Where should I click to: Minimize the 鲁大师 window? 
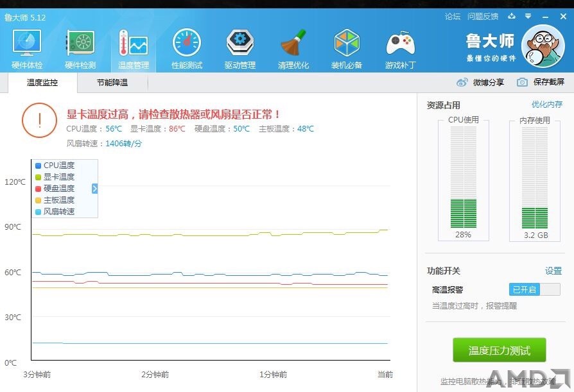[546, 17]
